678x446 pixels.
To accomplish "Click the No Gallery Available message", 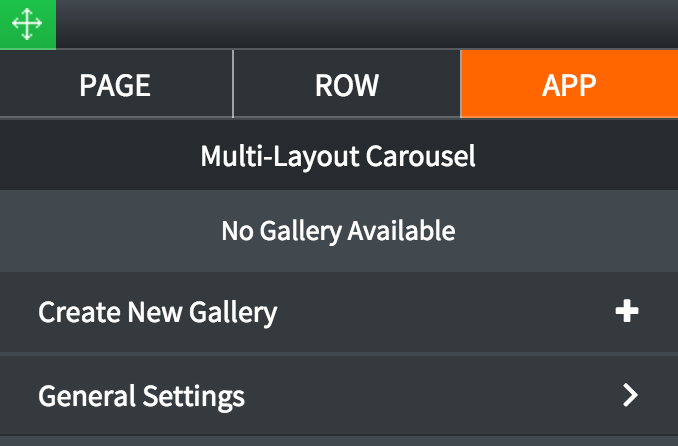I will (338, 232).
